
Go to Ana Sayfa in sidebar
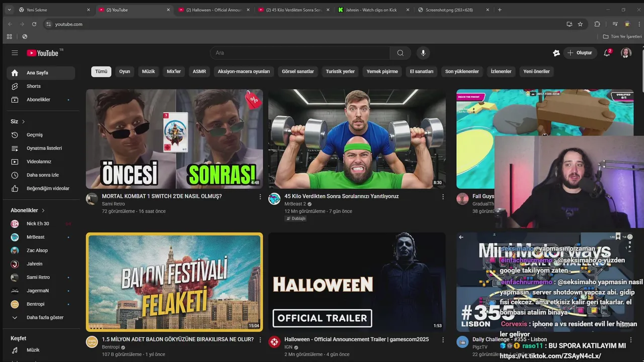click(x=41, y=73)
